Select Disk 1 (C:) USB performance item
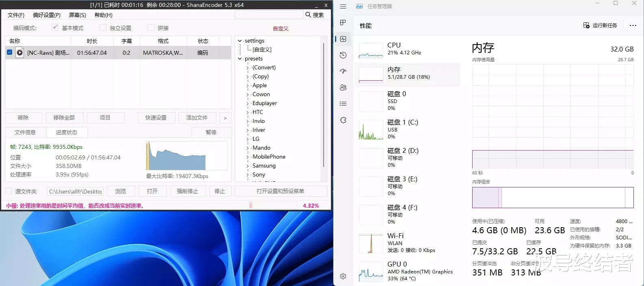 click(x=407, y=129)
